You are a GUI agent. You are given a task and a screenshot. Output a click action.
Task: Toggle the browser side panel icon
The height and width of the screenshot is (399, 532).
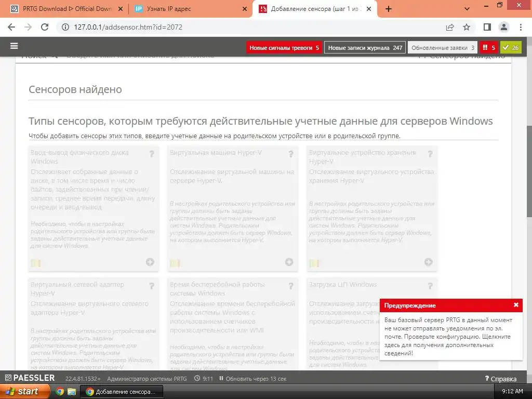pos(487,27)
